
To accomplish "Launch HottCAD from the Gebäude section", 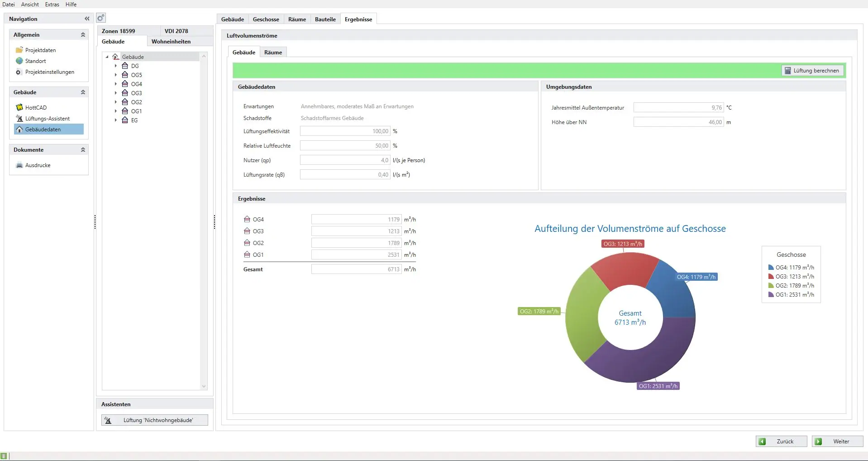I will [36, 108].
